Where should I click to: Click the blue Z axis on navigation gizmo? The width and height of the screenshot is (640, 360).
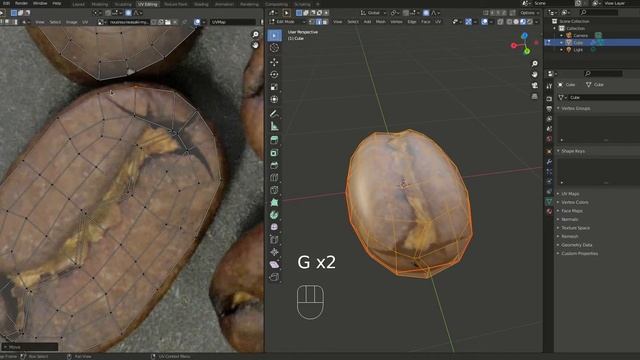[x=524, y=36]
